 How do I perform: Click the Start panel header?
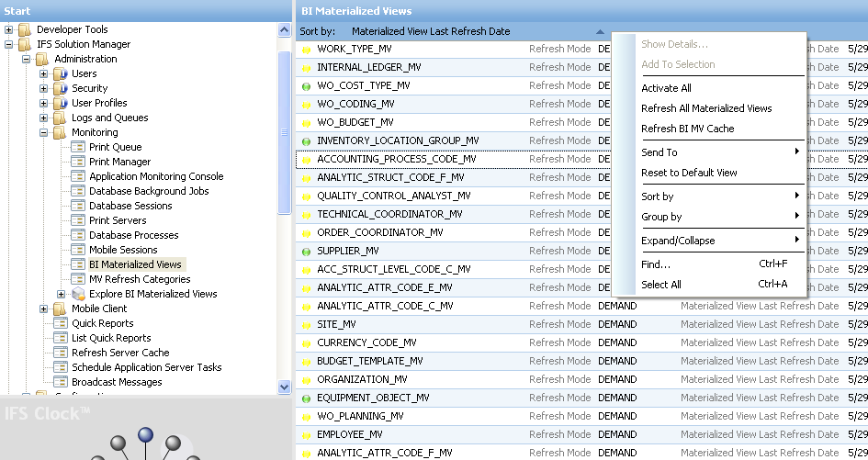(146, 11)
